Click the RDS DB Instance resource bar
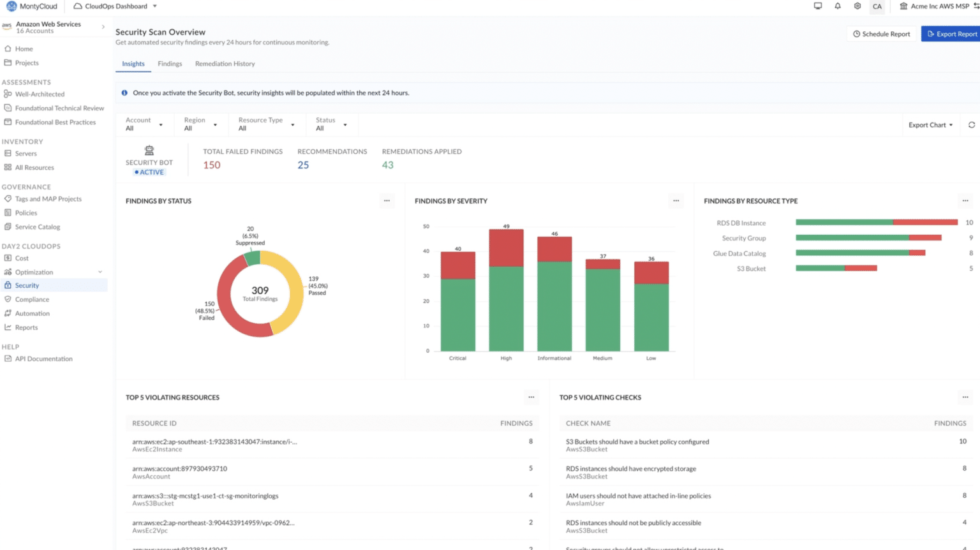 (x=877, y=223)
